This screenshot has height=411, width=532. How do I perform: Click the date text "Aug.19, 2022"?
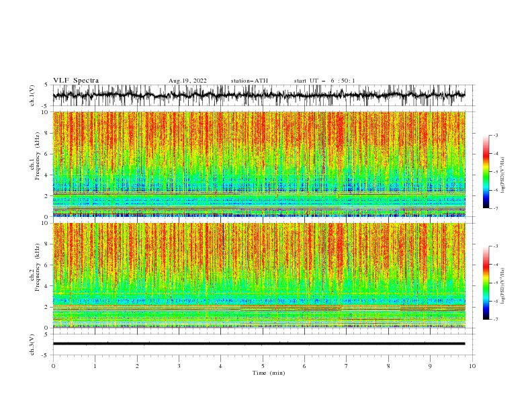click(x=187, y=81)
